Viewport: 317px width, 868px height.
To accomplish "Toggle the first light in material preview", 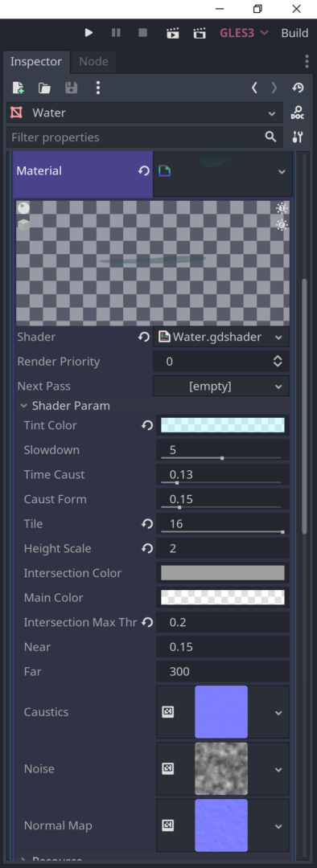I will point(282,208).
